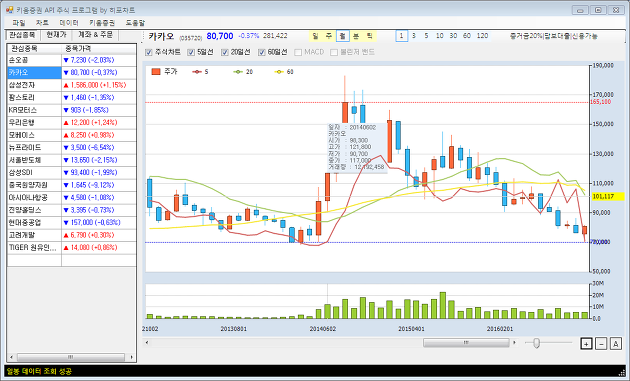Select 손오공 in the watchlist

[35, 60]
